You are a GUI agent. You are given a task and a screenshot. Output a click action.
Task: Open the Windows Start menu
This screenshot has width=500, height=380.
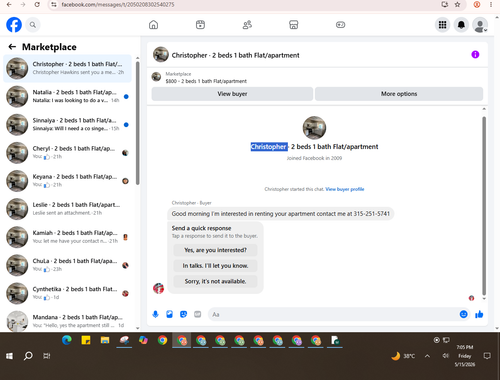pyautogui.click(x=9, y=356)
